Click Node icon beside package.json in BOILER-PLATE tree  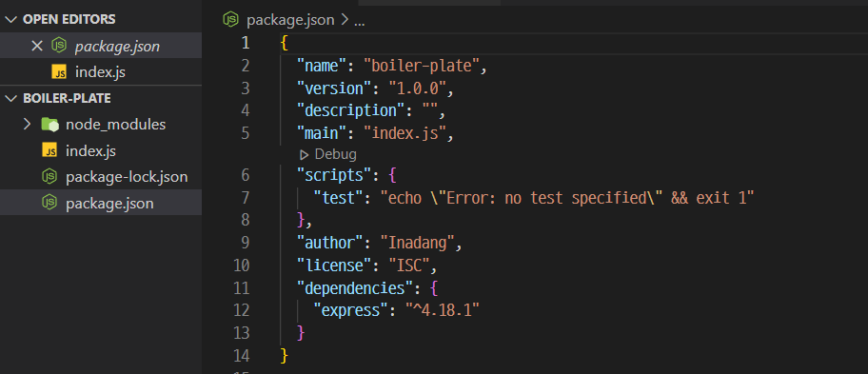click(49, 204)
